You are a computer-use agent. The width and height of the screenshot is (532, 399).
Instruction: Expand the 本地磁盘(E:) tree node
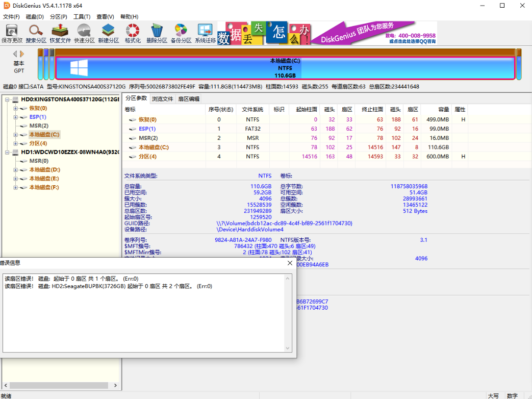pos(16,179)
